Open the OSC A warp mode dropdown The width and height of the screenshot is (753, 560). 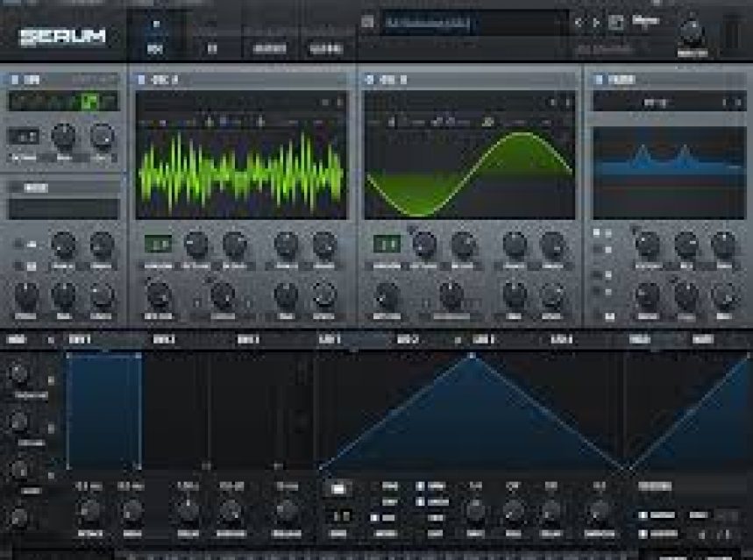(x=223, y=316)
